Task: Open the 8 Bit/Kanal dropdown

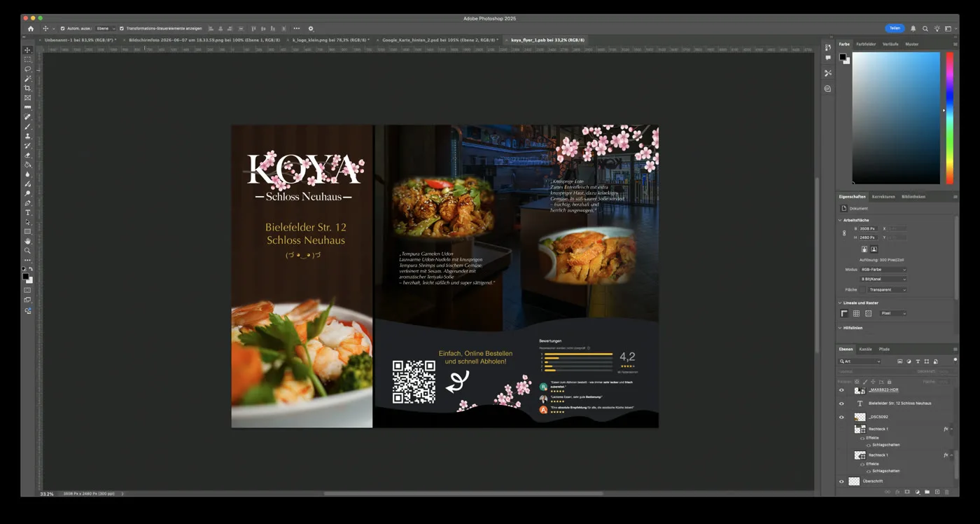Action: [883, 280]
